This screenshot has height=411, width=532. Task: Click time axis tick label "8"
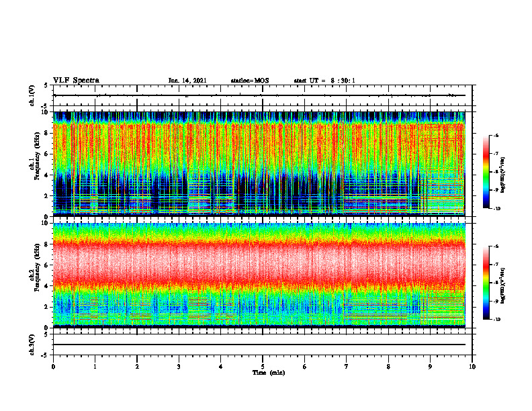tap(388, 367)
